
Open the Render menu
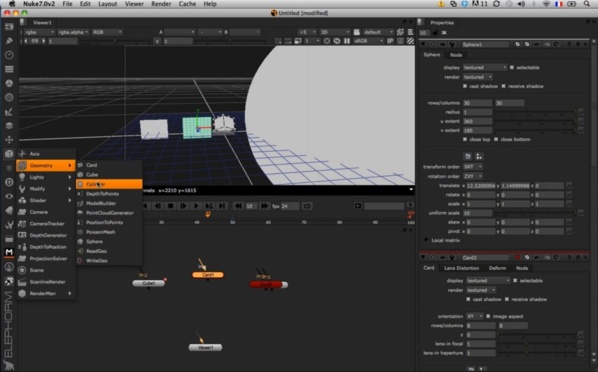click(x=161, y=4)
